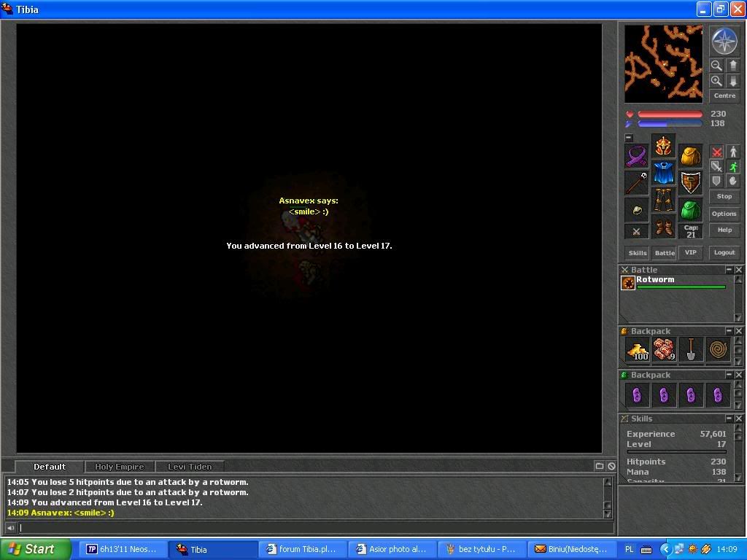The width and height of the screenshot is (747, 560).
Task: Click the red-gold helmet slot
Action: (664, 146)
